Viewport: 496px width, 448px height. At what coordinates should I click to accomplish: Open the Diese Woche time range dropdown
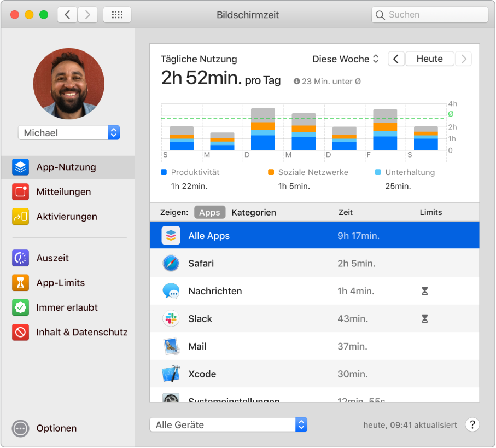click(346, 59)
